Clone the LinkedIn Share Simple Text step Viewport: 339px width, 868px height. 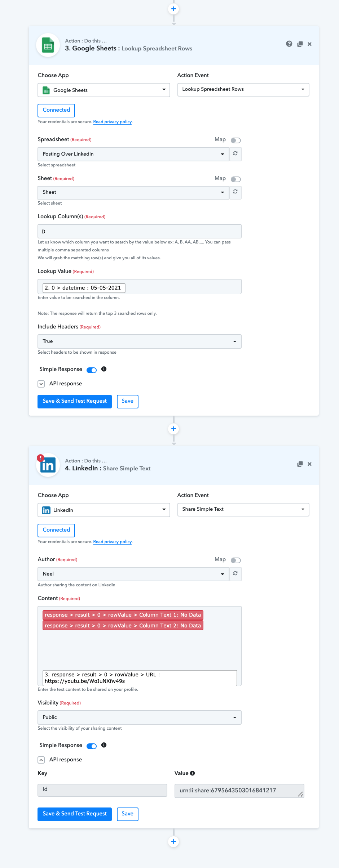(x=300, y=464)
